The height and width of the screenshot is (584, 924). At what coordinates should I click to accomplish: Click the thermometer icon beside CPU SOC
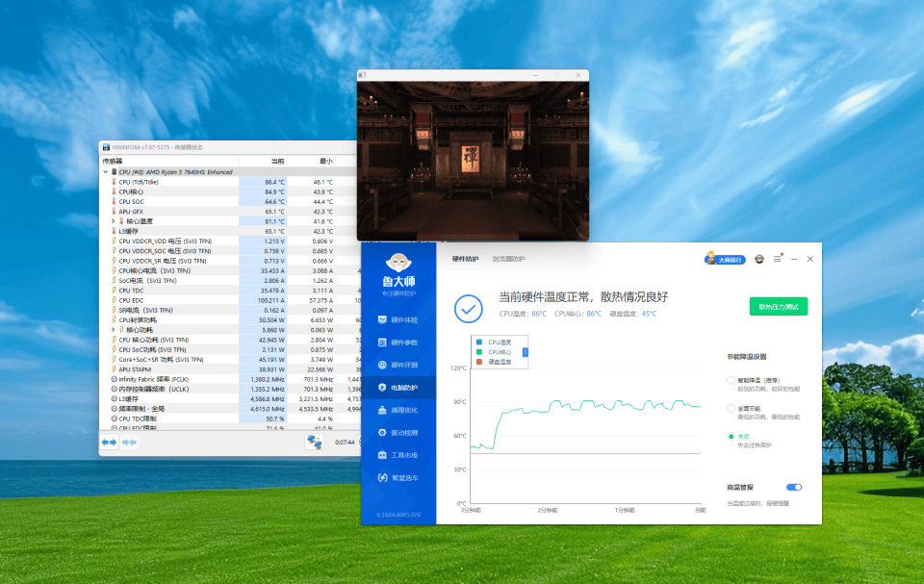click(x=114, y=201)
